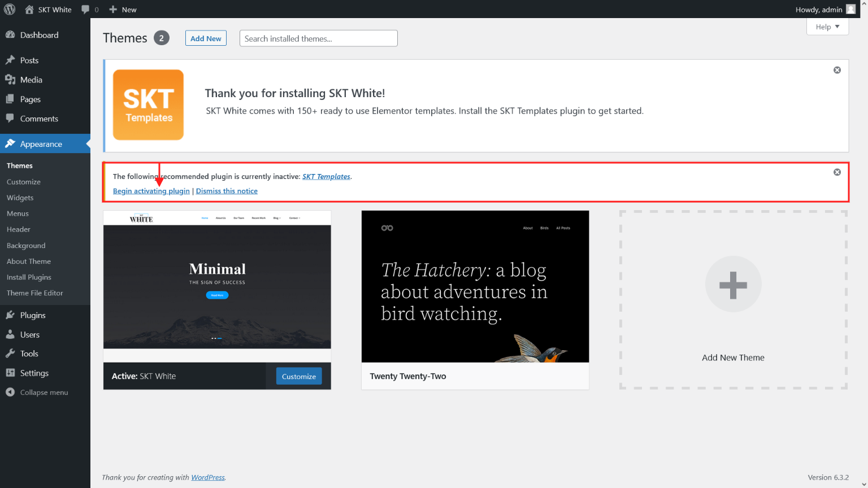Select Background submenu item
The image size is (868, 488).
click(x=26, y=246)
